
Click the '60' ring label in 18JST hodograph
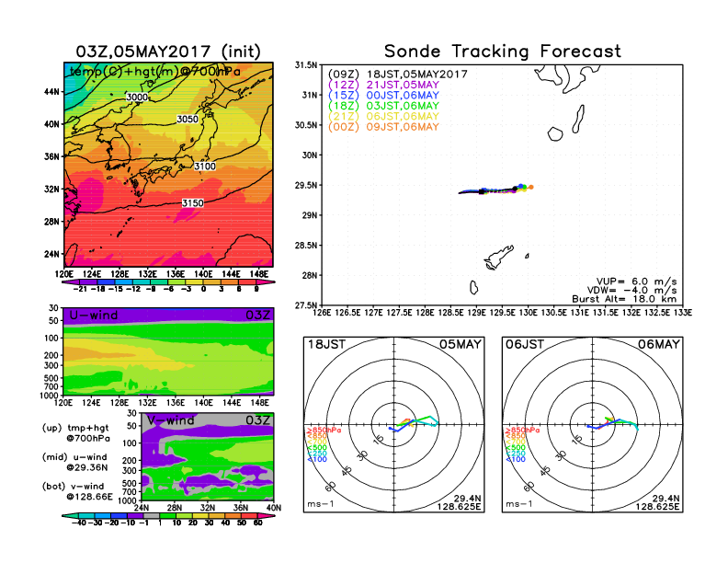[331, 486]
